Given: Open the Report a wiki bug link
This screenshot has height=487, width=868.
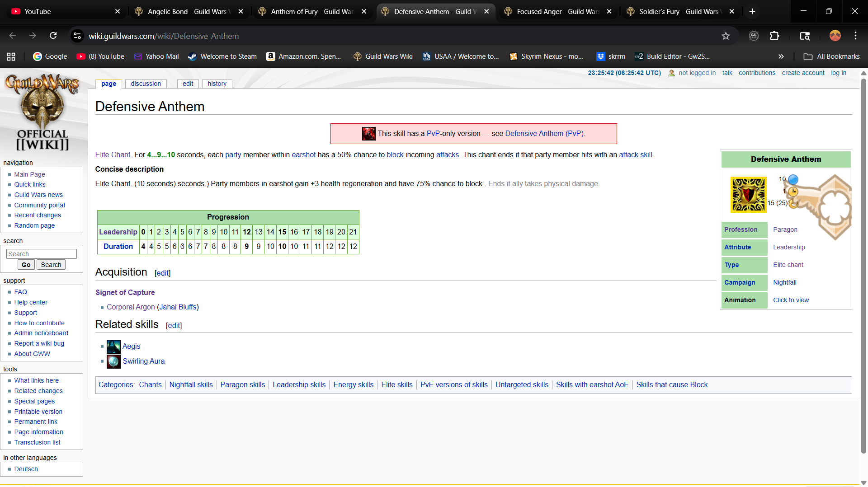Looking at the screenshot, I should (39, 344).
